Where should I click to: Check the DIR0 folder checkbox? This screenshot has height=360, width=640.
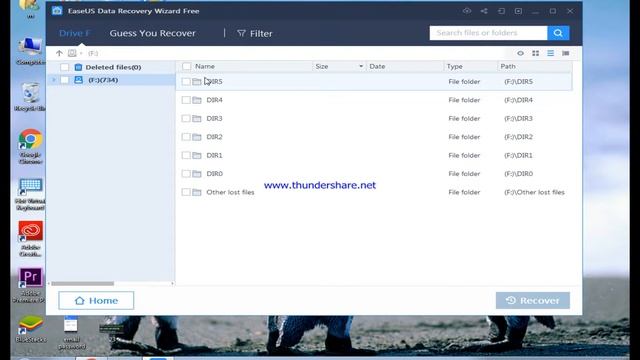(x=186, y=173)
